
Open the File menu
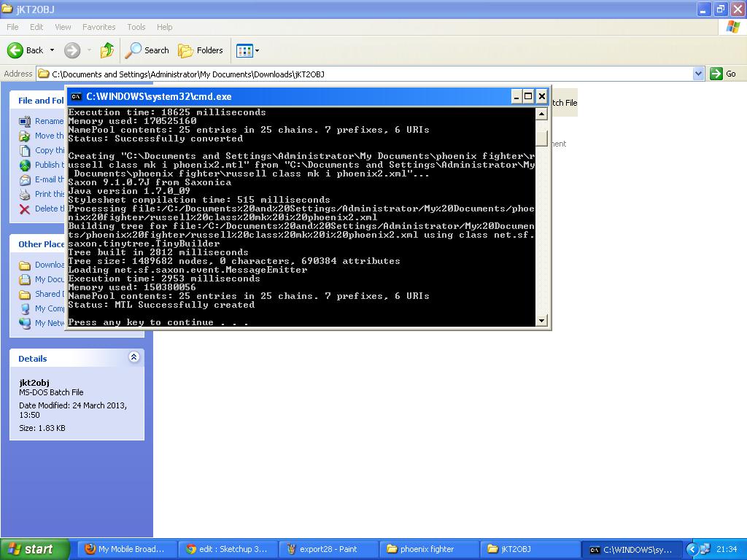(12, 27)
